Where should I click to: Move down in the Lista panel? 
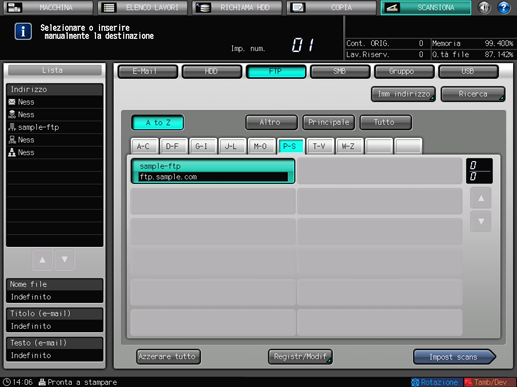click(65, 260)
